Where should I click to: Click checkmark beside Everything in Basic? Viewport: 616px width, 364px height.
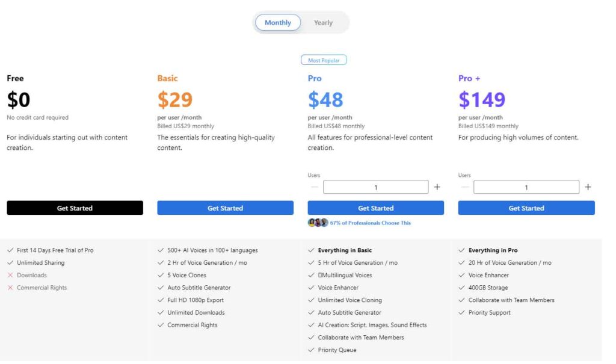pyautogui.click(x=312, y=250)
